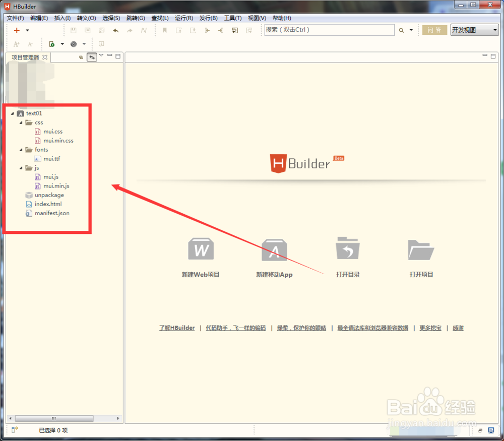Toggle the link with editor button
This screenshot has height=441, width=504.
[92, 57]
